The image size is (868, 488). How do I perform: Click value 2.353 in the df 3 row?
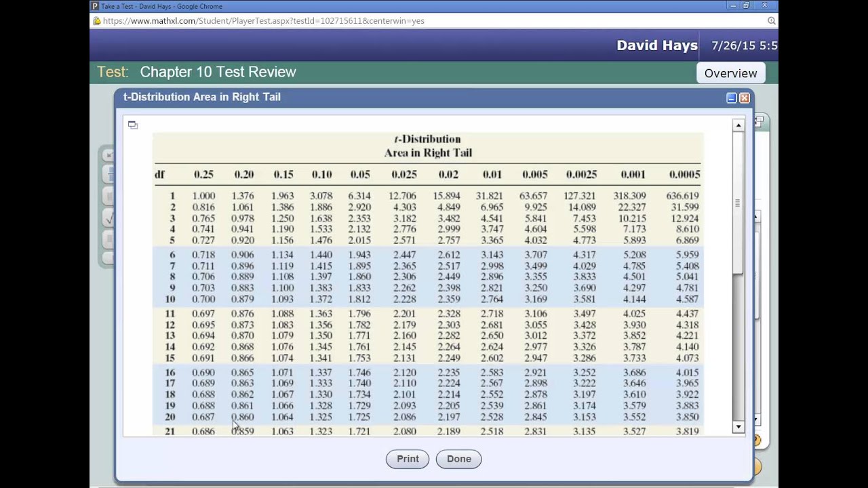click(x=359, y=218)
